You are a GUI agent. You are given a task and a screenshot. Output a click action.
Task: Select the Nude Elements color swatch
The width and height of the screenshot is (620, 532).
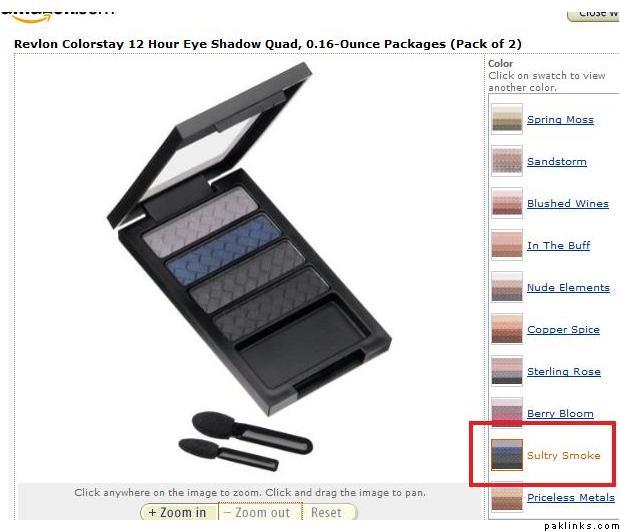click(x=507, y=287)
